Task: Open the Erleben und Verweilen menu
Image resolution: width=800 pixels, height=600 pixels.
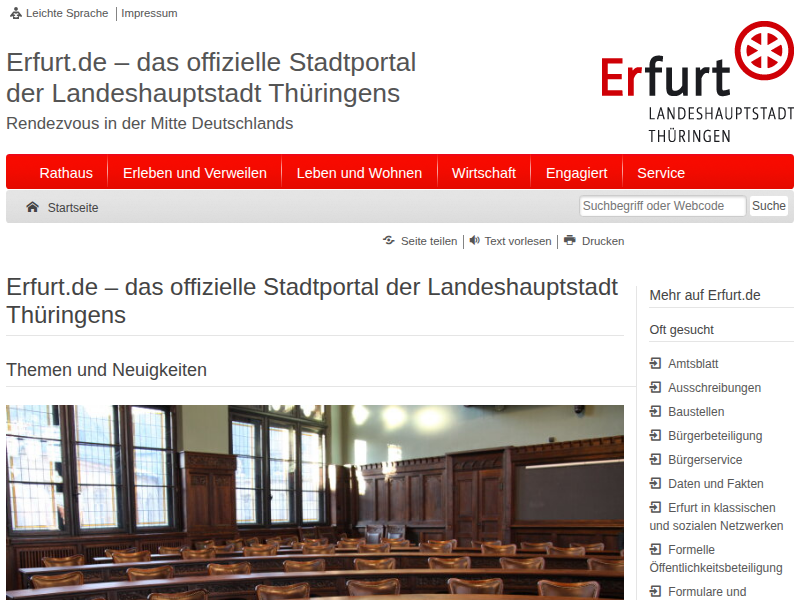Action: click(195, 173)
